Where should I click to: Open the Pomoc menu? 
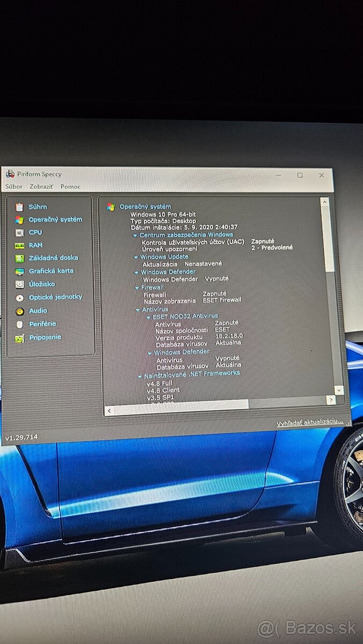coord(70,187)
